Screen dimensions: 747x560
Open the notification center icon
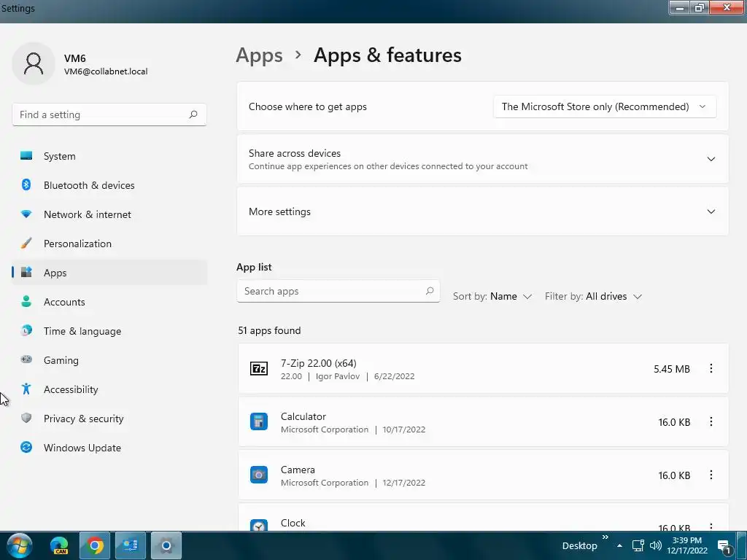pos(724,547)
